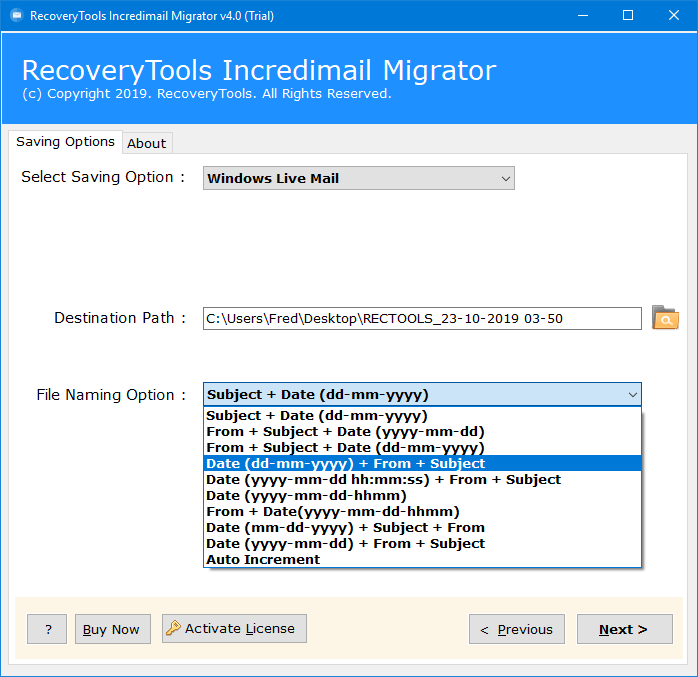Choose Date (yyyy-mm-dd) + From + Subject
Image resolution: width=698 pixels, height=677 pixels.
click(x=422, y=543)
